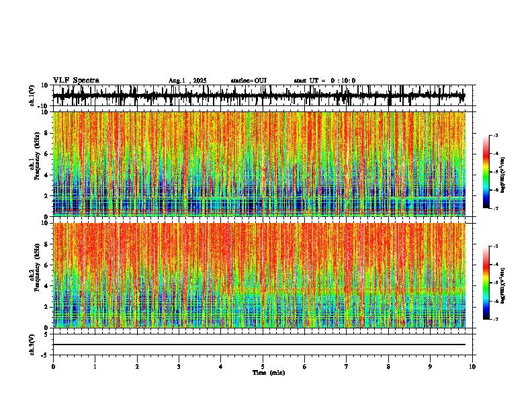This screenshot has height=411, width=532.
Task: Click time axis tick label "3"
Action: [179, 367]
